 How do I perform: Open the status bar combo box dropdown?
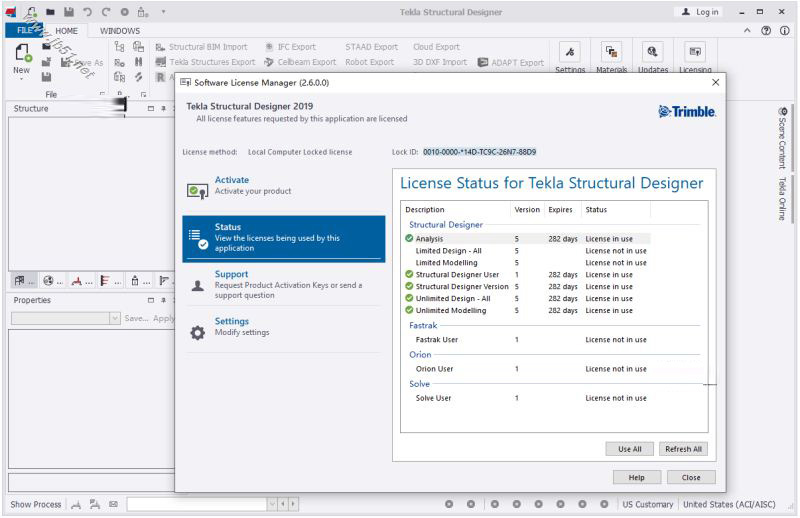[x=272, y=504]
